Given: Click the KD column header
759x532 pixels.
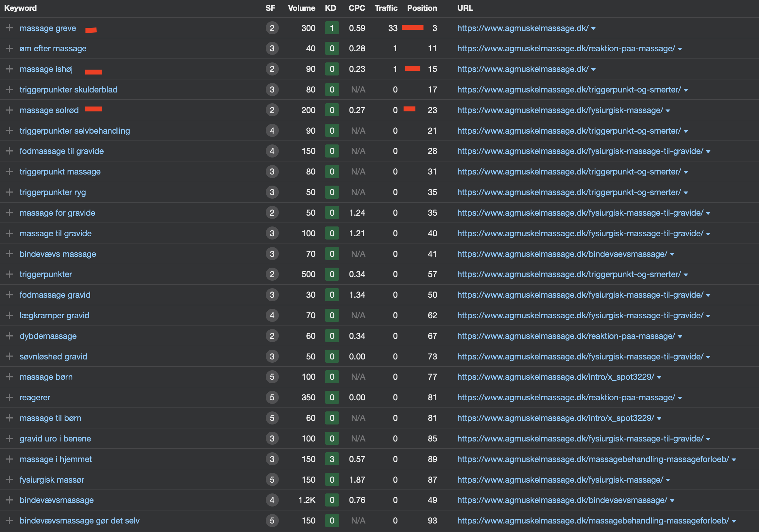Looking at the screenshot, I should pos(330,8).
